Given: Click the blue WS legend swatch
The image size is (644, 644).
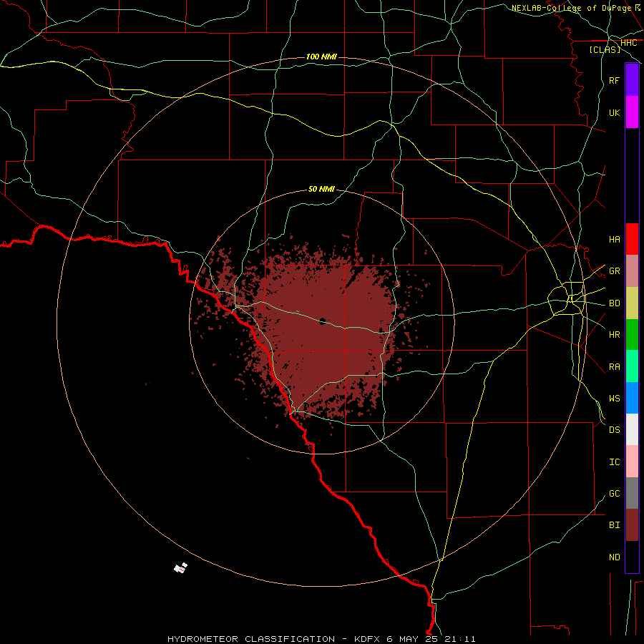Looking at the screenshot, I should tap(632, 398).
